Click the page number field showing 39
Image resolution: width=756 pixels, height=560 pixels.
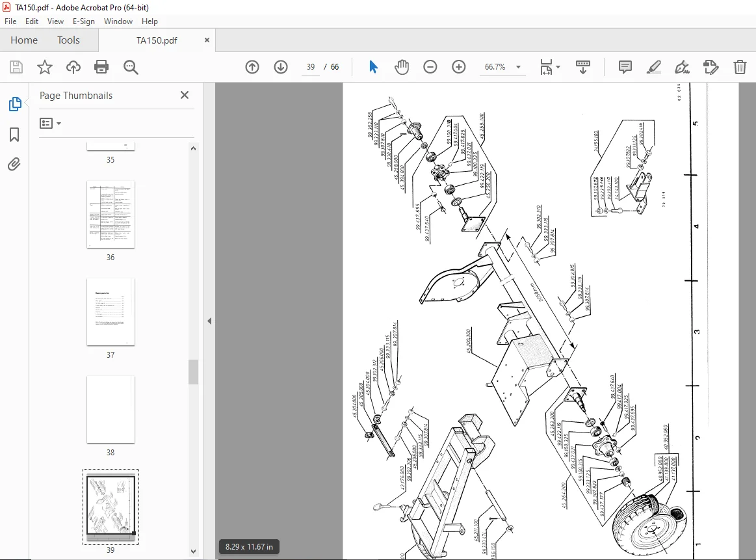[x=311, y=67]
